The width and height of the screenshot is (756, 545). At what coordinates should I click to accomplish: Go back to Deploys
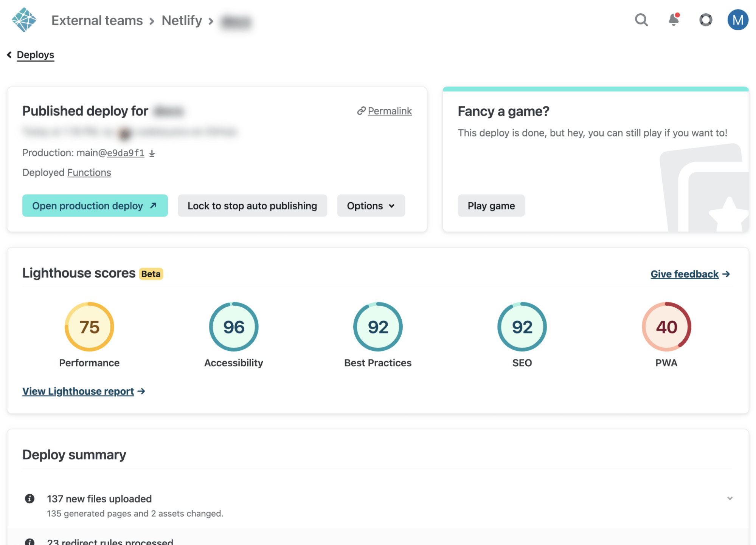(x=35, y=55)
